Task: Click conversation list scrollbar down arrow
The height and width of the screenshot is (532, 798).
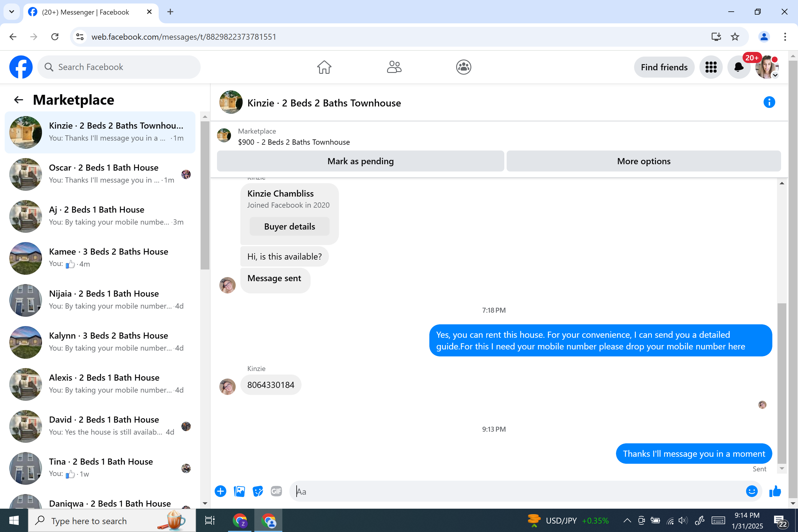Action: coord(205,503)
